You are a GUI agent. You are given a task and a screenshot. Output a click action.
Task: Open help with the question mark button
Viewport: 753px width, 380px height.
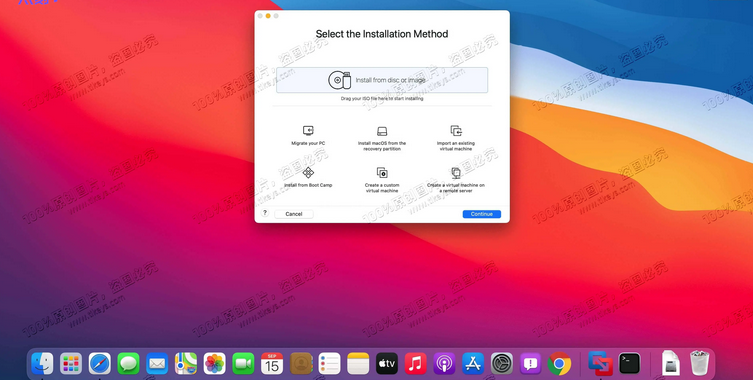tap(265, 213)
